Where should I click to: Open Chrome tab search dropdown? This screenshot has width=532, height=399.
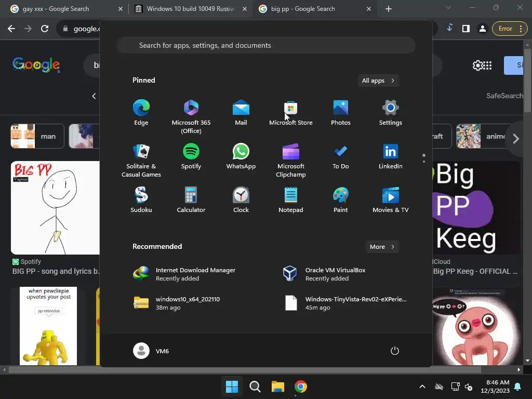point(448,7)
